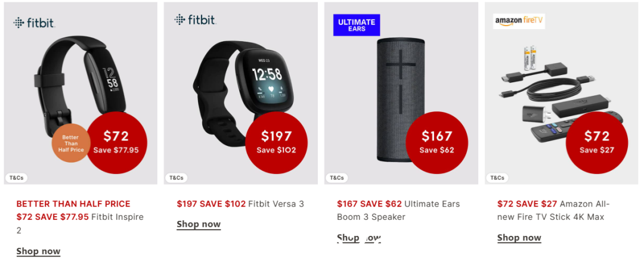Click Shop now under Fitbit Versa 3
This screenshot has width=644, height=262.
(199, 224)
